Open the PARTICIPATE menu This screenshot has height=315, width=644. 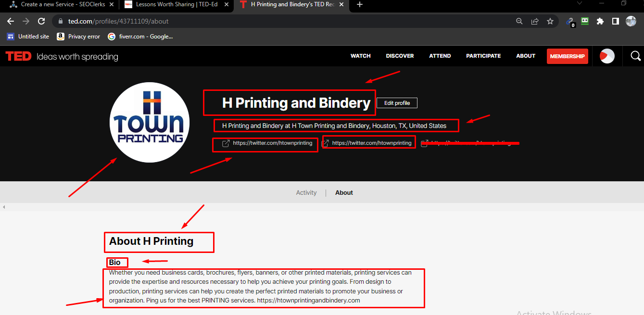483,56
